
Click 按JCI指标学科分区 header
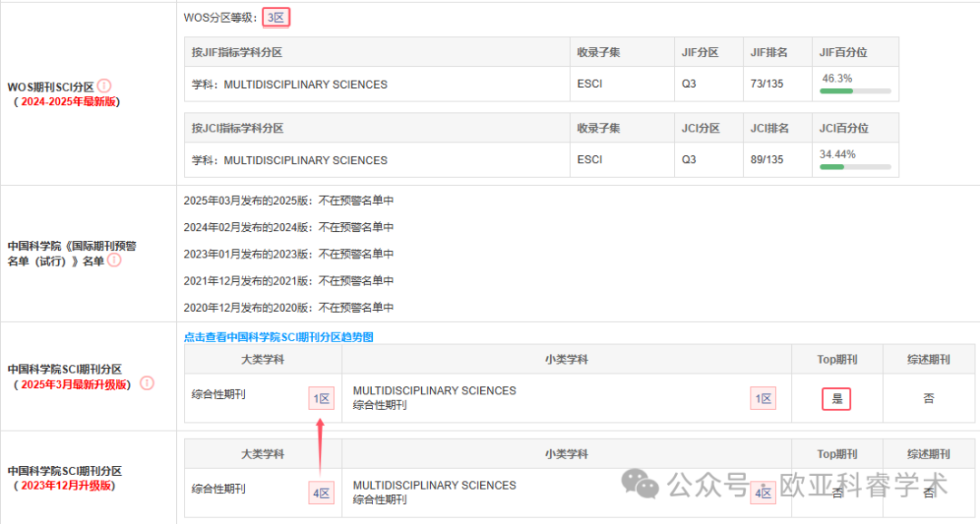click(x=238, y=129)
